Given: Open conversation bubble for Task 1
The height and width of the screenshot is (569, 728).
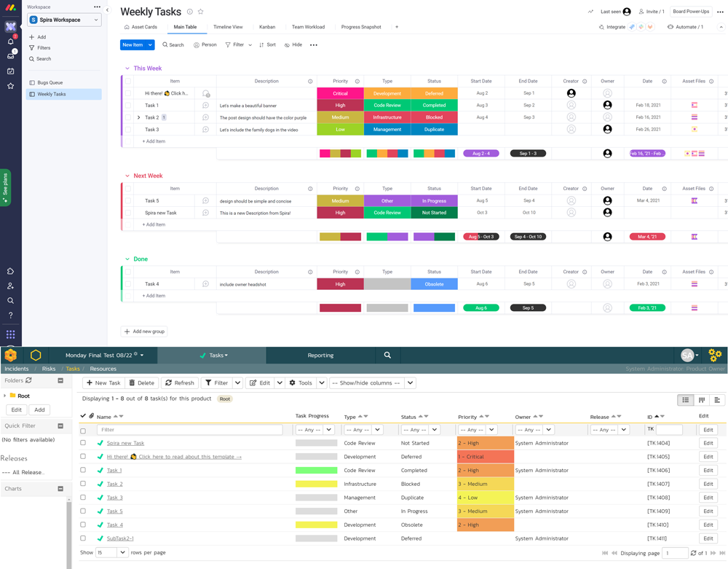Looking at the screenshot, I should [206, 106].
